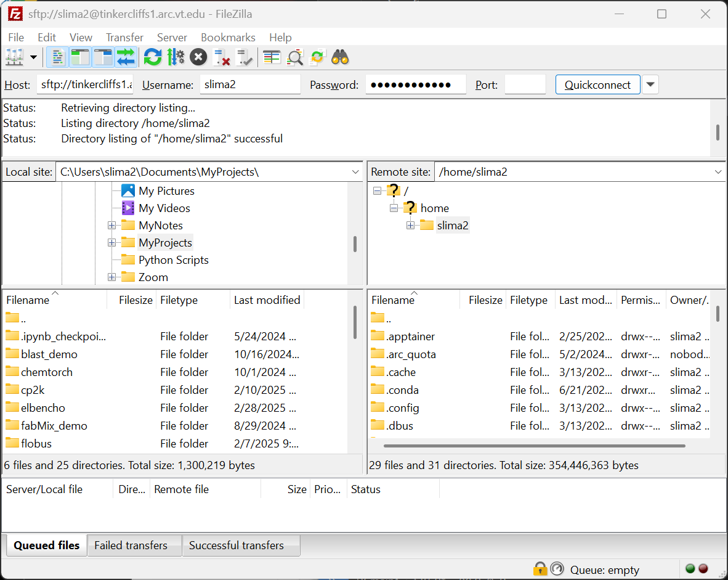This screenshot has width=728, height=580.
Task: Toggle remote directory tree display
Action: click(x=103, y=57)
